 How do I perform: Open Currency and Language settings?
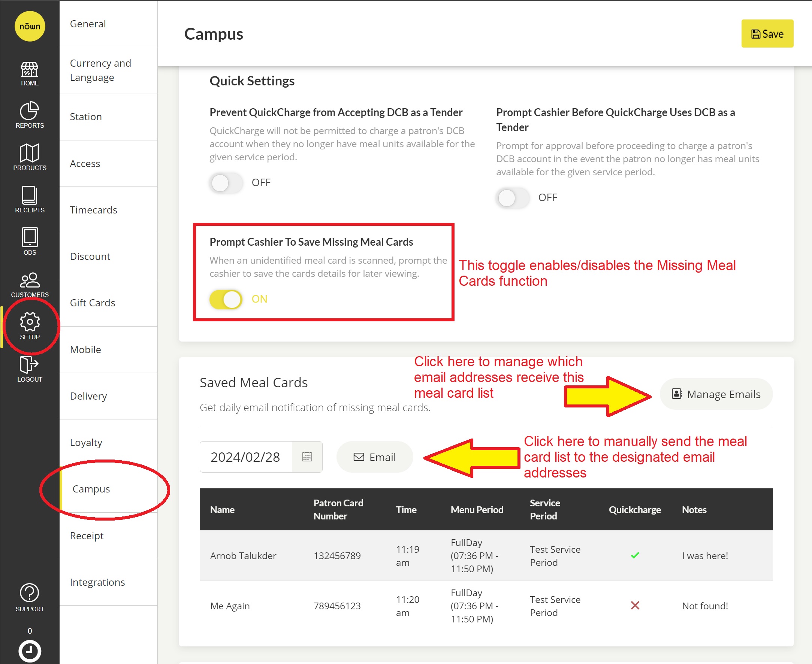108,70
